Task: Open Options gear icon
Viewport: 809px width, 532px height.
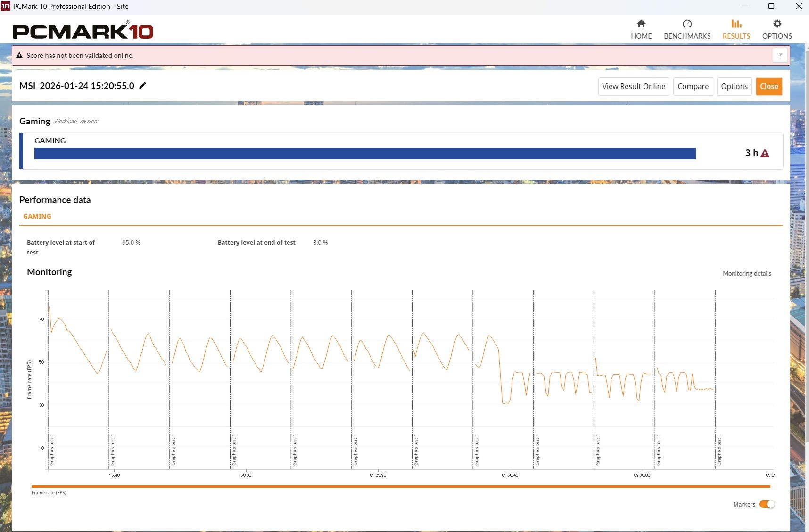Action: coord(777,24)
